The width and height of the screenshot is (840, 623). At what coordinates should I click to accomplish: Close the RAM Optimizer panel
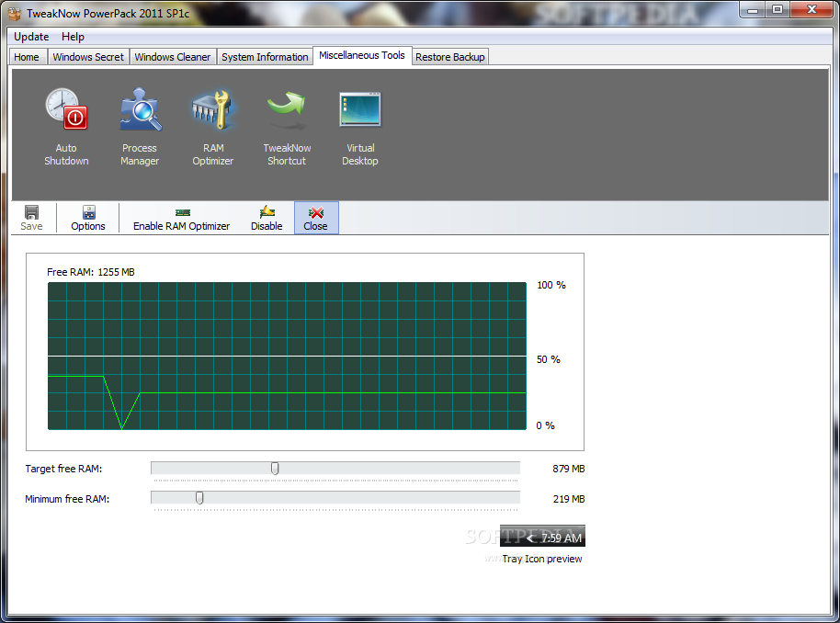coord(316,218)
